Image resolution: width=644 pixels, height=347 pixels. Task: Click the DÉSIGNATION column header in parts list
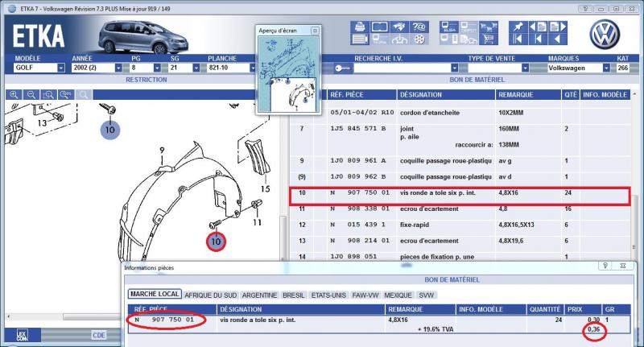[x=446, y=95]
